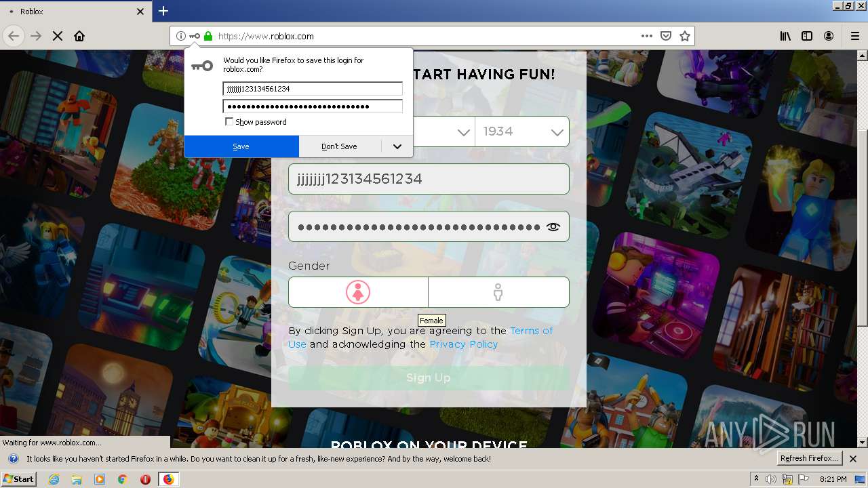Screen dimensions: 868x488
Task: Open site information icon in address bar
Action: 180,36
